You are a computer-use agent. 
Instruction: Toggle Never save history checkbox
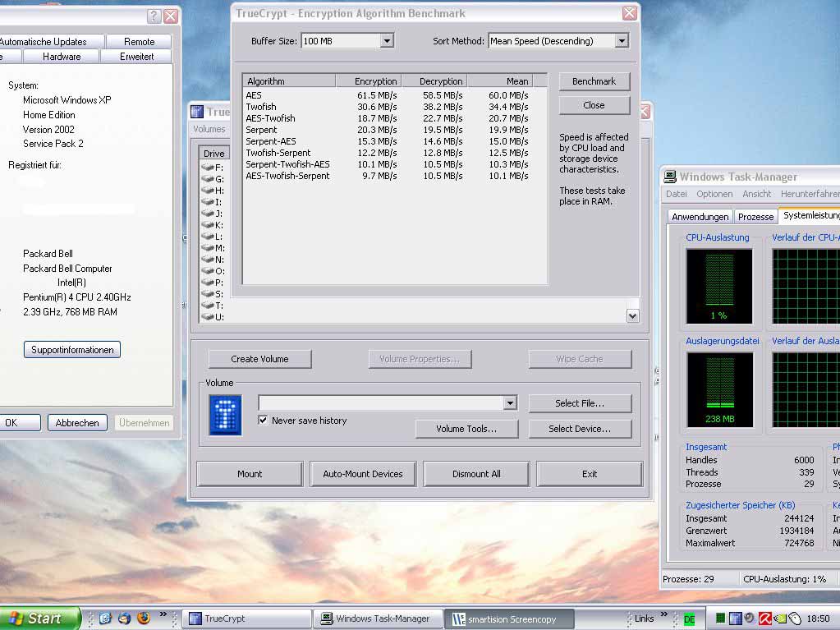coord(263,420)
